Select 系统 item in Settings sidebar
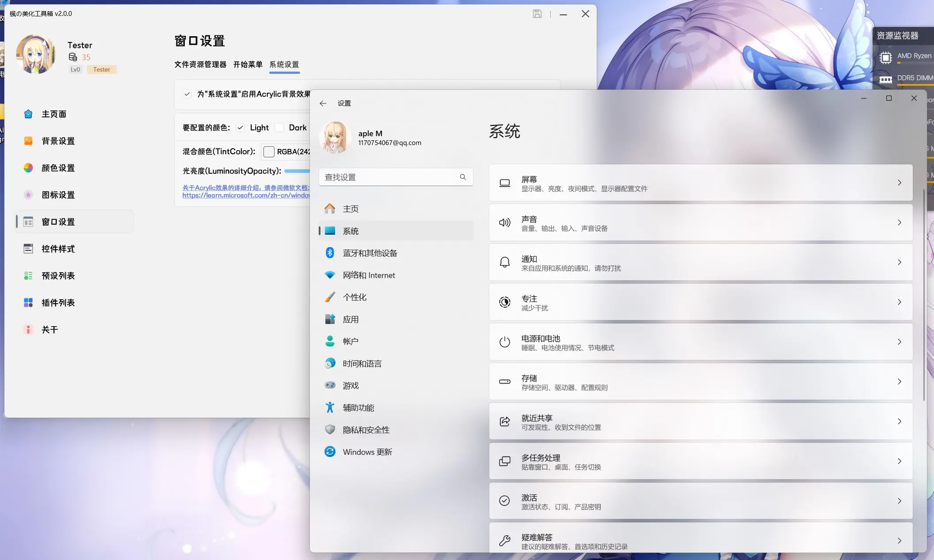This screenshot has width=934, height=560. click(x=396, y=231)
